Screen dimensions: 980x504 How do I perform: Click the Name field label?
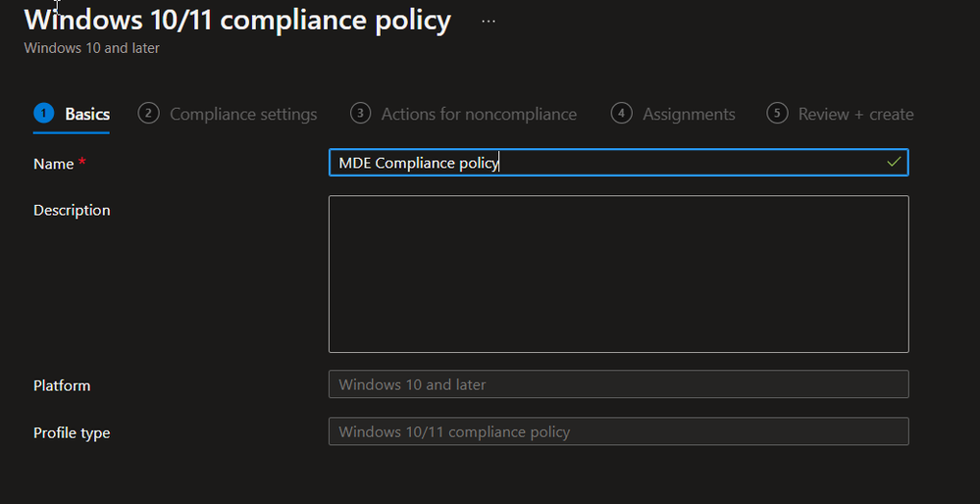click(54, 164)
